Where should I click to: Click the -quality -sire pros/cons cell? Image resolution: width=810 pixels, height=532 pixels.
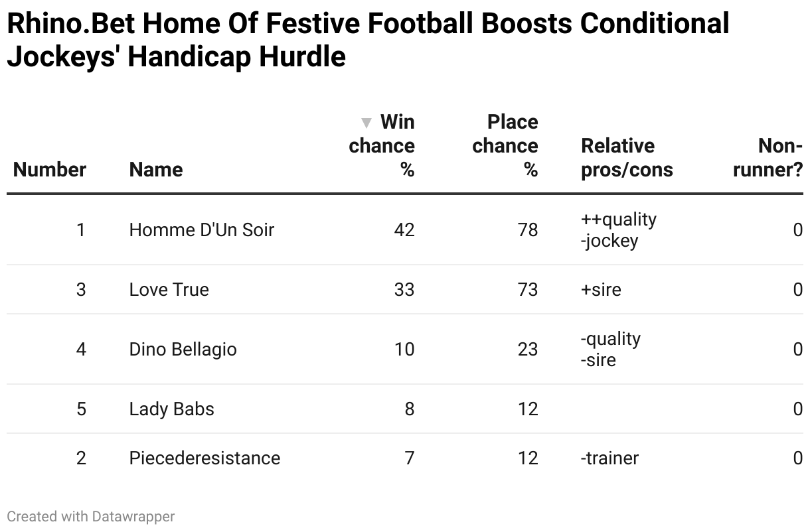point(611,350)
